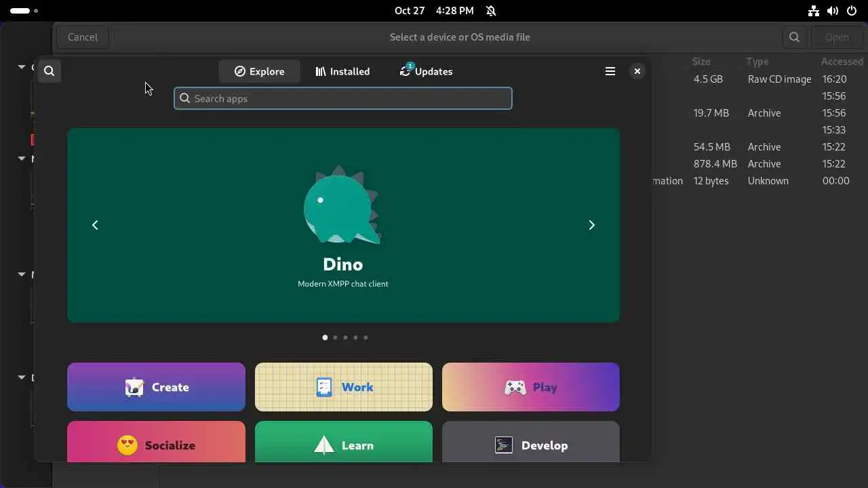Select the 54.5 MB Archive file row
Screen dimensions: 868x488
759,147
